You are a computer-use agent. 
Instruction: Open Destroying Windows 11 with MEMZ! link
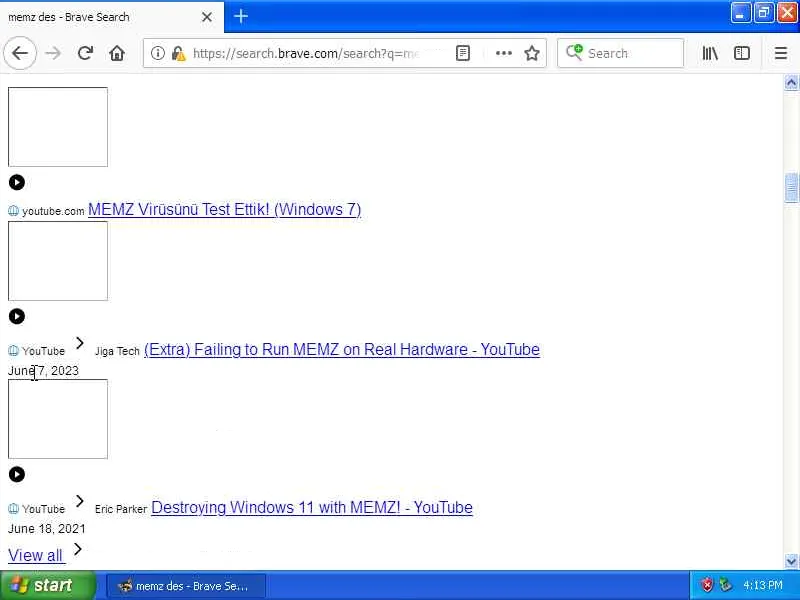312,508
